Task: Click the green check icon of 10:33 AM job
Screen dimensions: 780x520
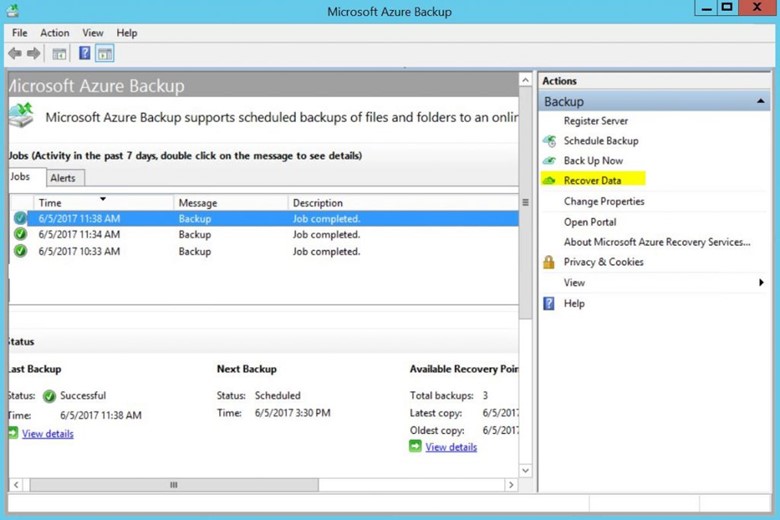Action: 20,251
